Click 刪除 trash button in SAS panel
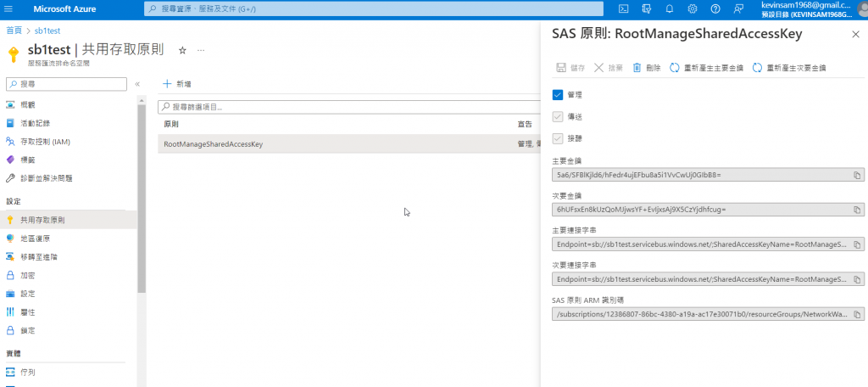Image resolution: width=868 pixels, height=387 pixels. point(647,68)
